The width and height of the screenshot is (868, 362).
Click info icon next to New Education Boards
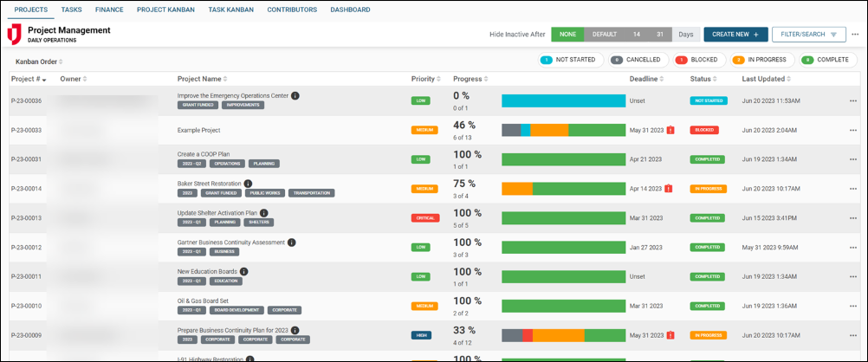(244, 272)
